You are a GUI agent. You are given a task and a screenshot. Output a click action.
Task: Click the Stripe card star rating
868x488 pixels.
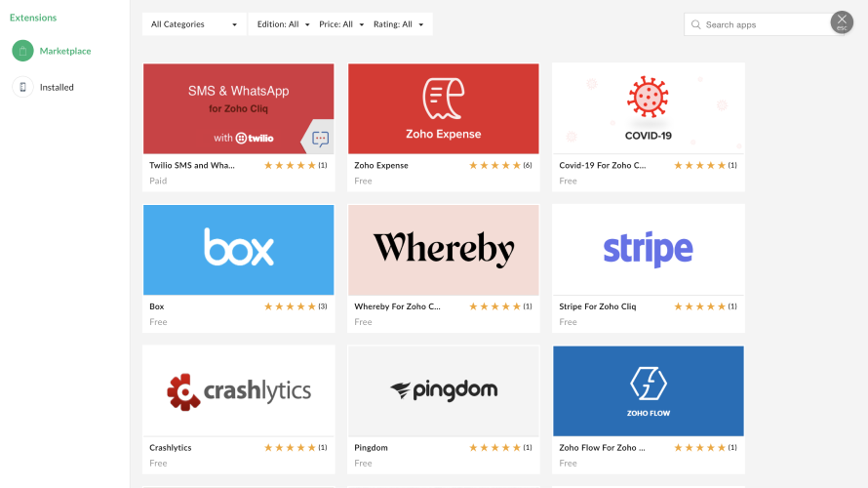point(699,306)
